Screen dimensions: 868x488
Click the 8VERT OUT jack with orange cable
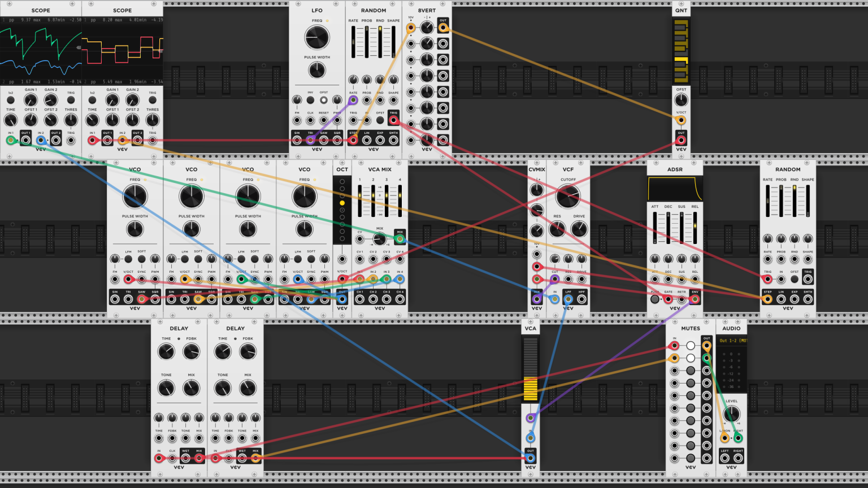point(443,27)
